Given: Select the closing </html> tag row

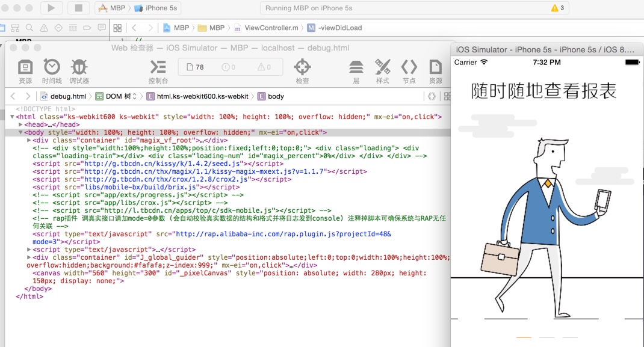Looking at the screenshot, I should pos(29,296).
